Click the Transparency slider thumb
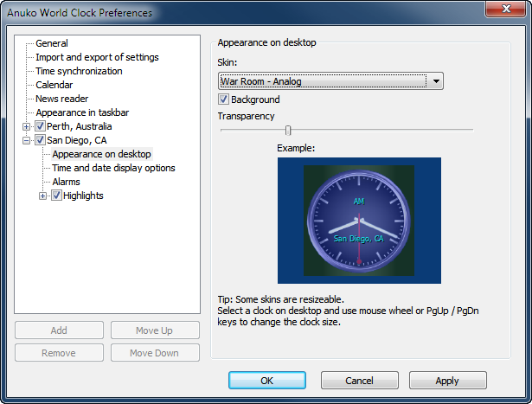 tap(288, 130)
